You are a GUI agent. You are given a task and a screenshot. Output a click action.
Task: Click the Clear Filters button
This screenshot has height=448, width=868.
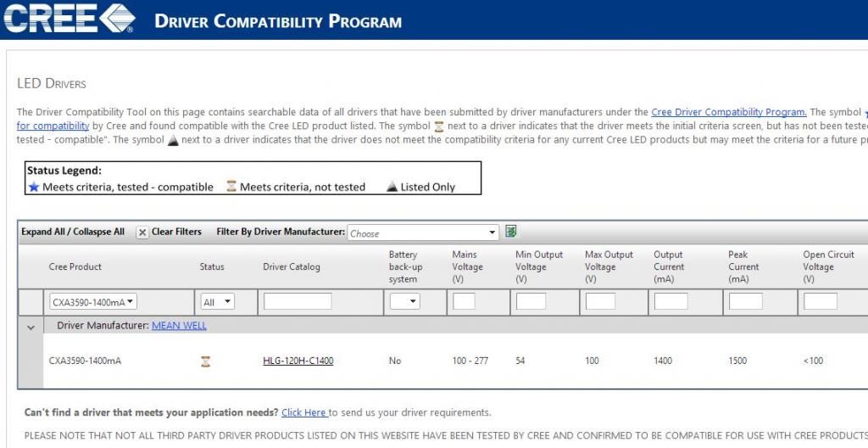[176, 232]
